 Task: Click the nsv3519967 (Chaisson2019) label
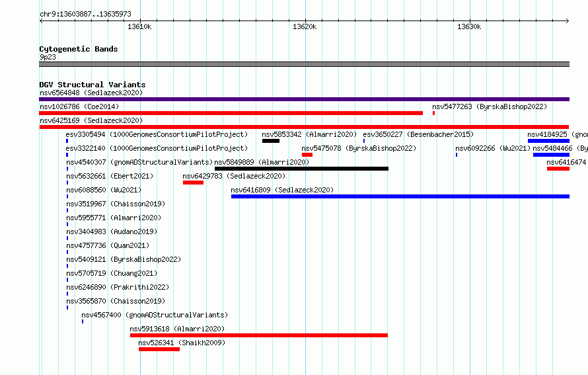(116, 204)
